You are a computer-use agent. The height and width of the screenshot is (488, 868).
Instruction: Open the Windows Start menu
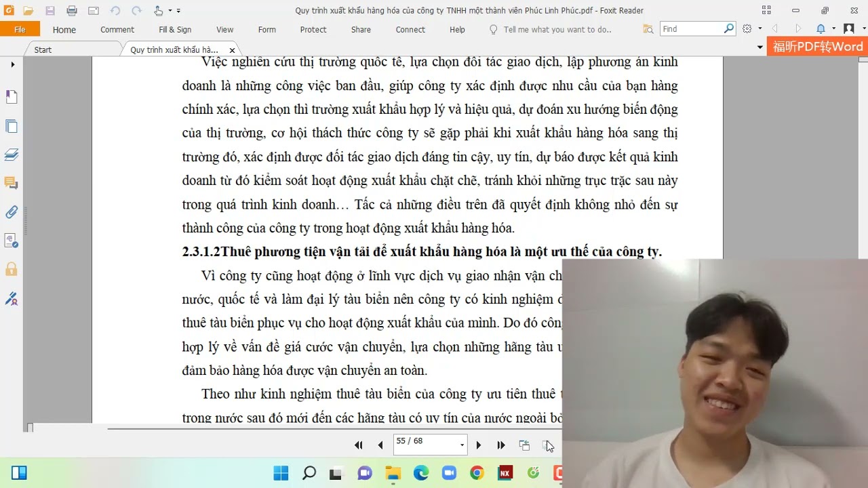281,473
